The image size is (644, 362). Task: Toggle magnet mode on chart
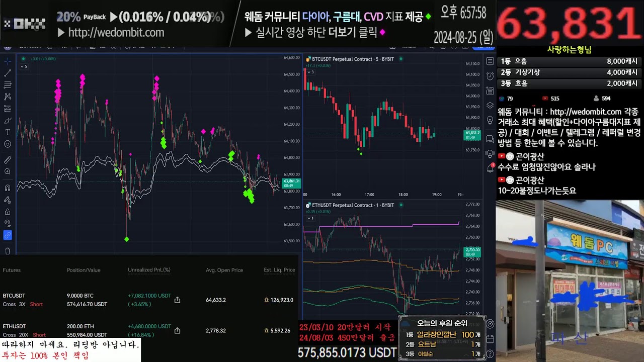8,188
